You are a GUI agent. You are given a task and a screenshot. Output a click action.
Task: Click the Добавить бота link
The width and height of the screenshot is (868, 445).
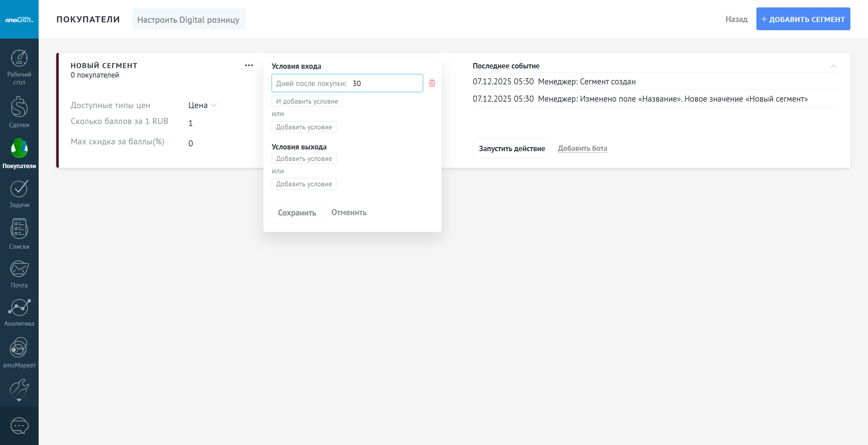pos(582,148)
